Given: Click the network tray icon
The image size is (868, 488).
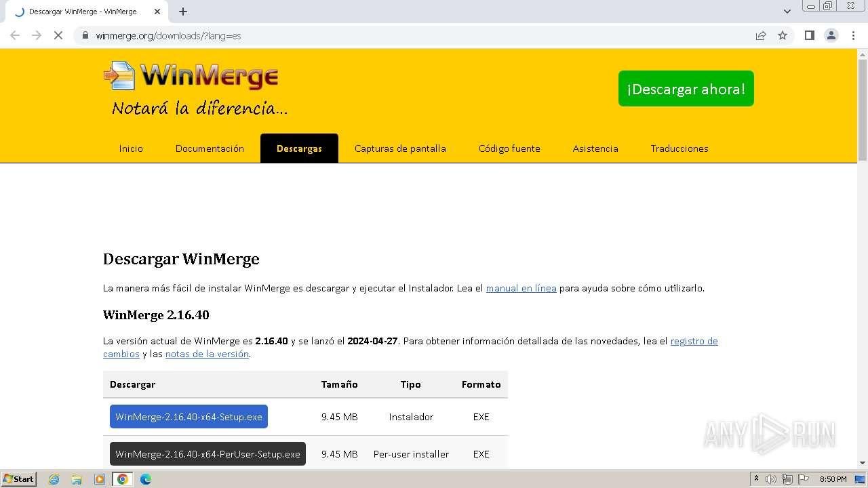Looking at the screenshot, I should (x=787, y=479).
